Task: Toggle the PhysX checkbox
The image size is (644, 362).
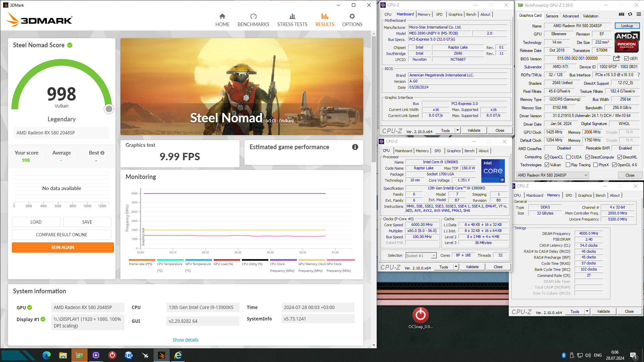Action: [596, 165]
